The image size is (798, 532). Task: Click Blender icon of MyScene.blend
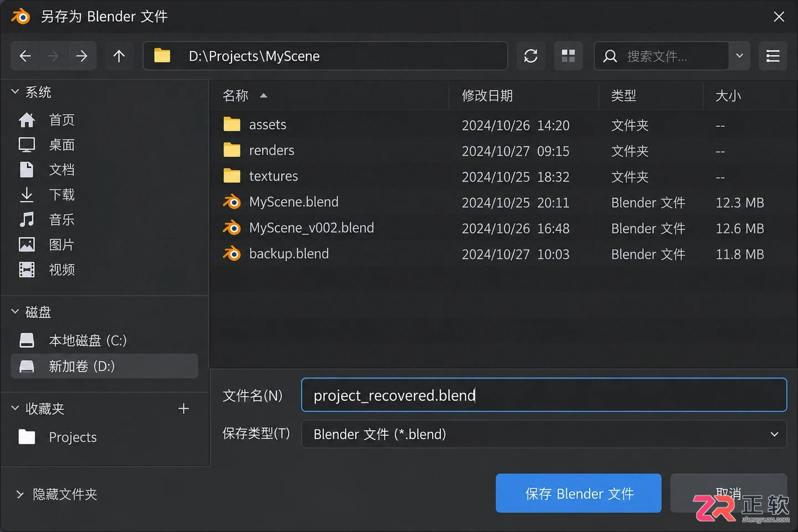tap(232, 202)
